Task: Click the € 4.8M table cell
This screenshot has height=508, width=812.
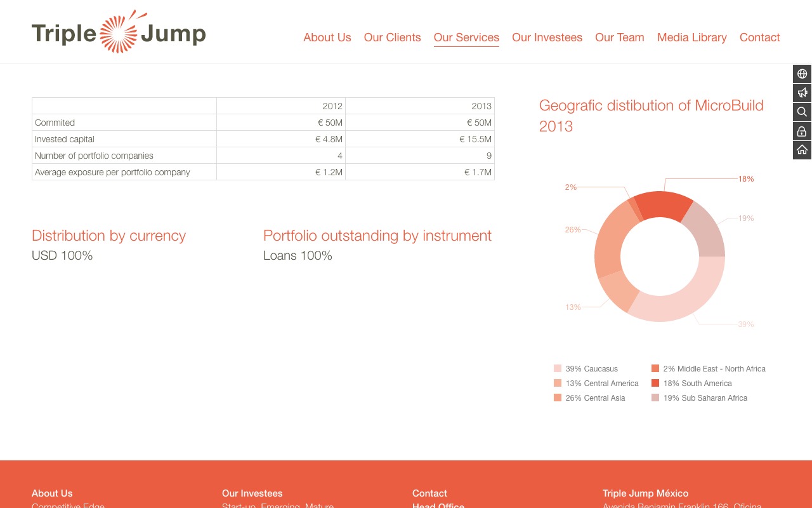Action: [281, 139]
